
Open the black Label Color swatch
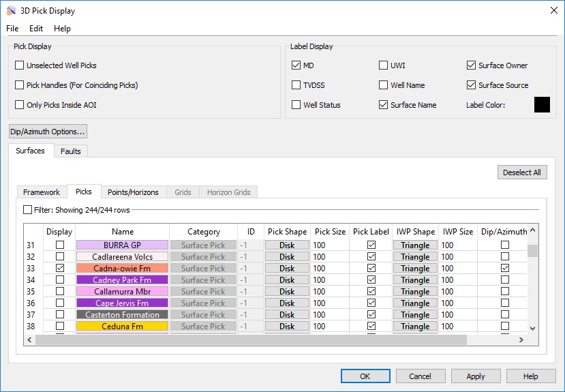point(542,105)
